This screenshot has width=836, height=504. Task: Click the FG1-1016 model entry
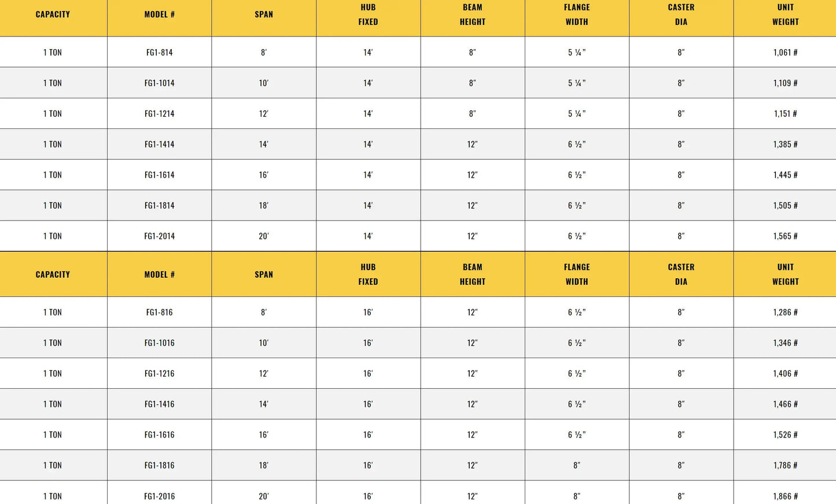click(159, 343)
